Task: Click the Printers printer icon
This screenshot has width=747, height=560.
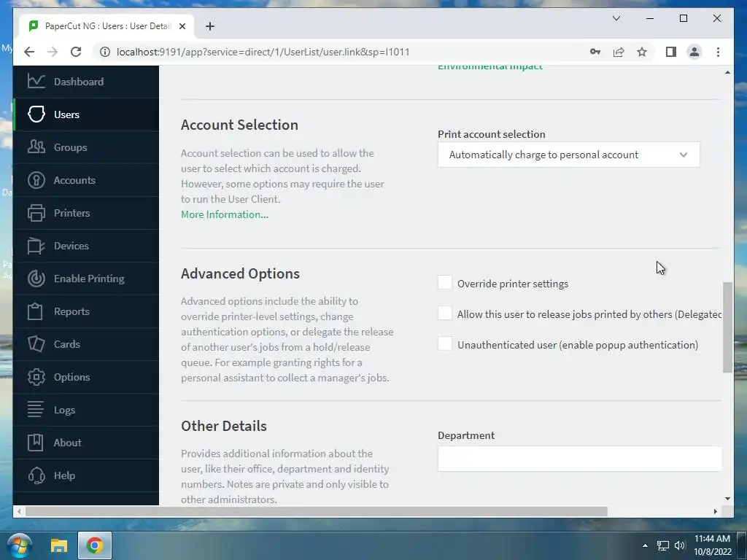Action: click(36, 213)
